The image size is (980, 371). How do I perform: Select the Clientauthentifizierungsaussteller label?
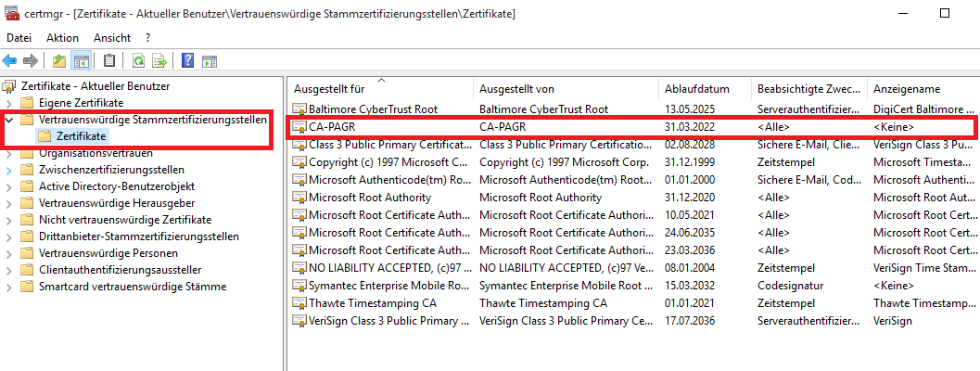(120, 270)
